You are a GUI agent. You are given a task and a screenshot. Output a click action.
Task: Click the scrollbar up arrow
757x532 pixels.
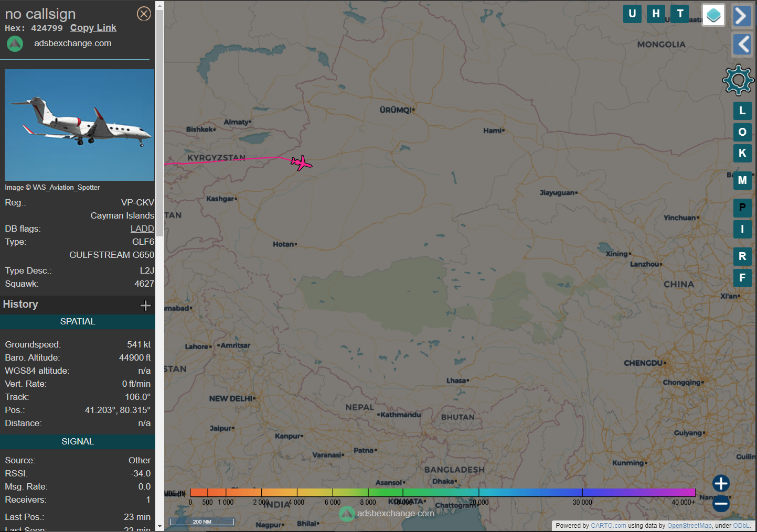[160, 5]
